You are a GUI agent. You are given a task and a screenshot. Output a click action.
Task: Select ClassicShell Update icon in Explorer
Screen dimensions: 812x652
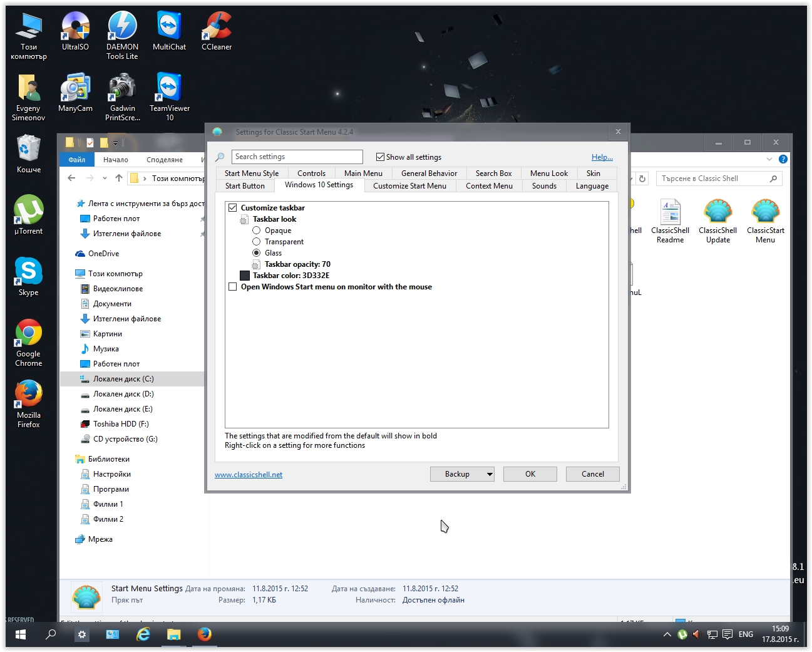[x=718, y=221]
